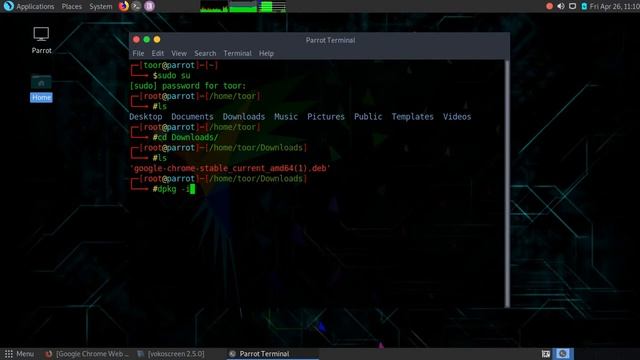
Task: Click the terminal vertical scrollbar
Action: click(x=507, y=184)
